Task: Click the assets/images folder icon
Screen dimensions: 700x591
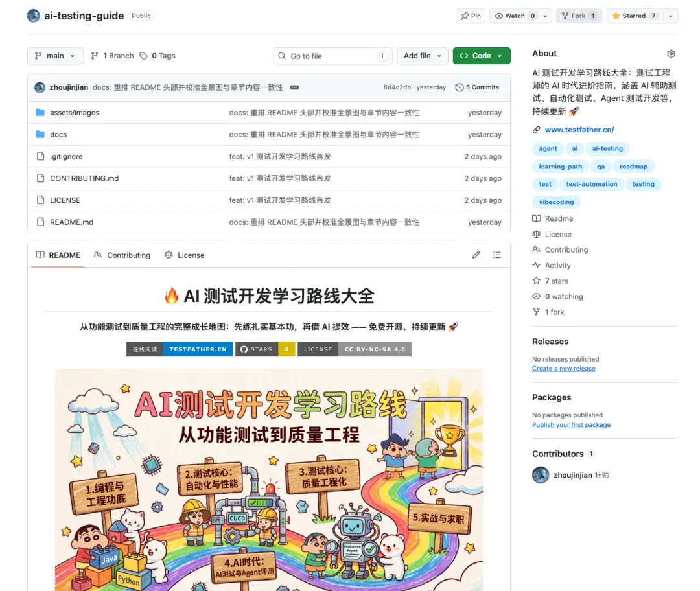Action: pyautogui.click(x=40, y=113)
